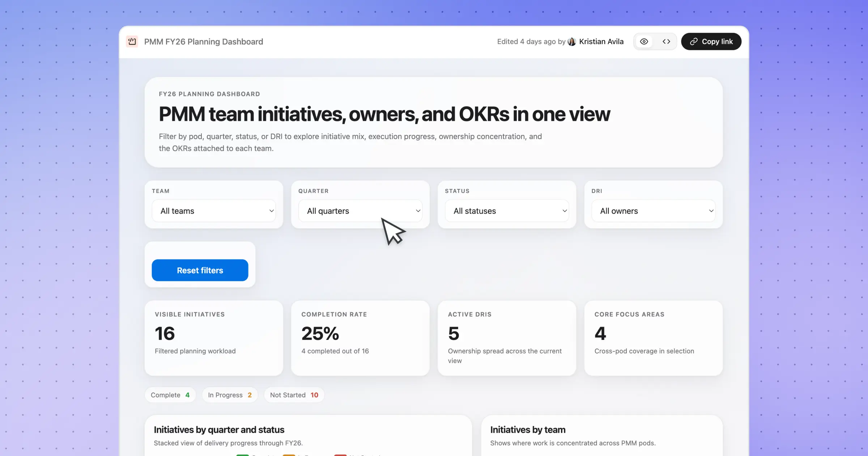Click the Completion Rate stat card

(360, 338)
